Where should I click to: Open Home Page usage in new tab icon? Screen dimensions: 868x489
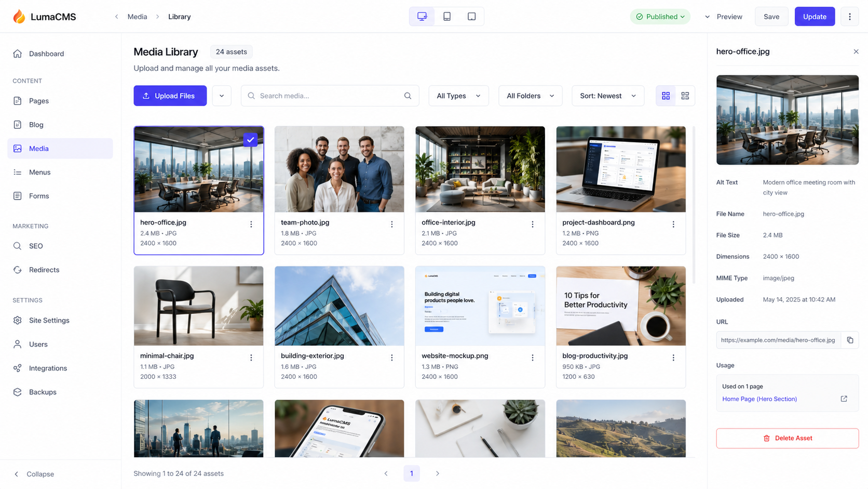click(844, 399)
